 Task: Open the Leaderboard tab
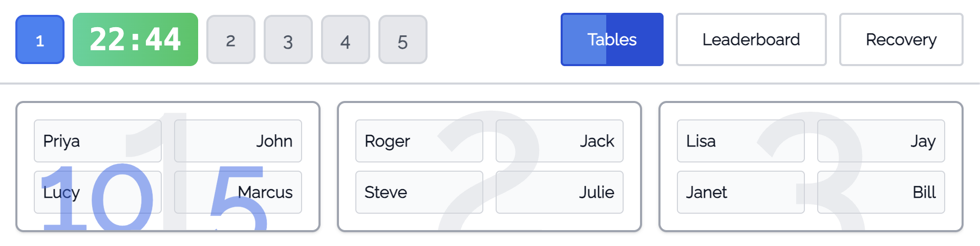[751, 39]
